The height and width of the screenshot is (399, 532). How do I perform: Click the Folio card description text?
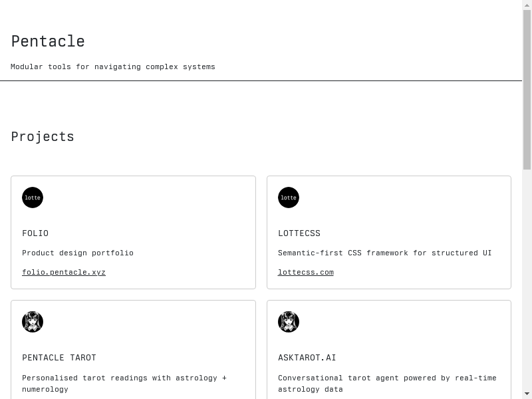78,253
